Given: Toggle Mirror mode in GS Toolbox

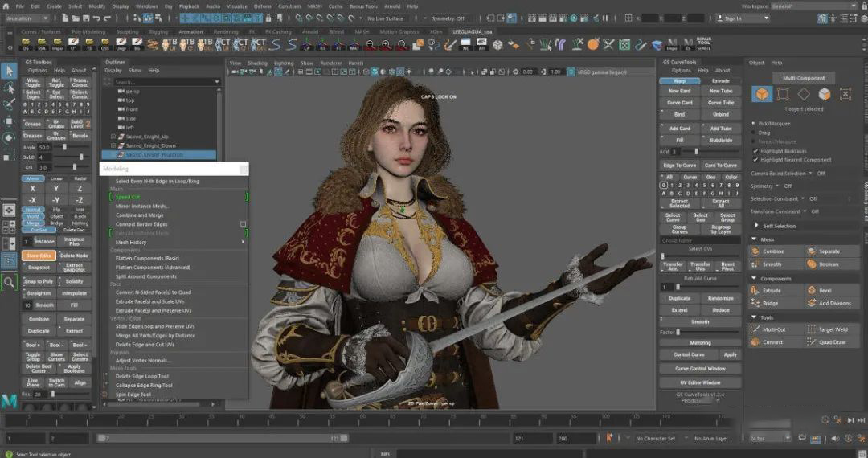Looking at the screenshot, I should pyautogui.click(x=33, y=178).
